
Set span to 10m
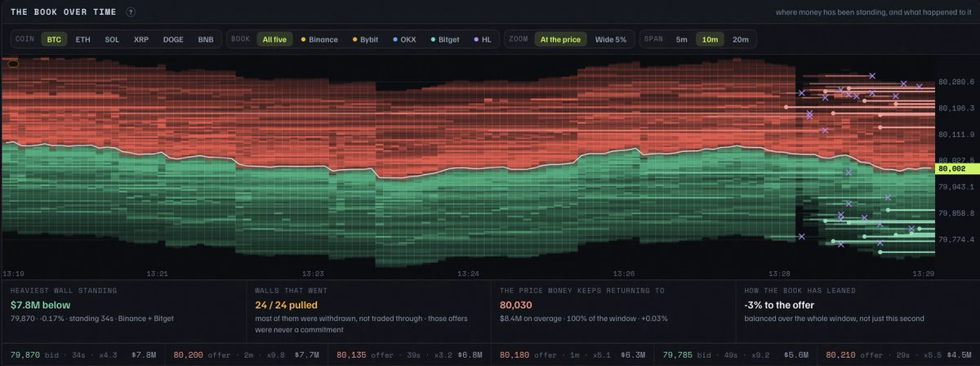pyautogui.click(x=710, y=39)
